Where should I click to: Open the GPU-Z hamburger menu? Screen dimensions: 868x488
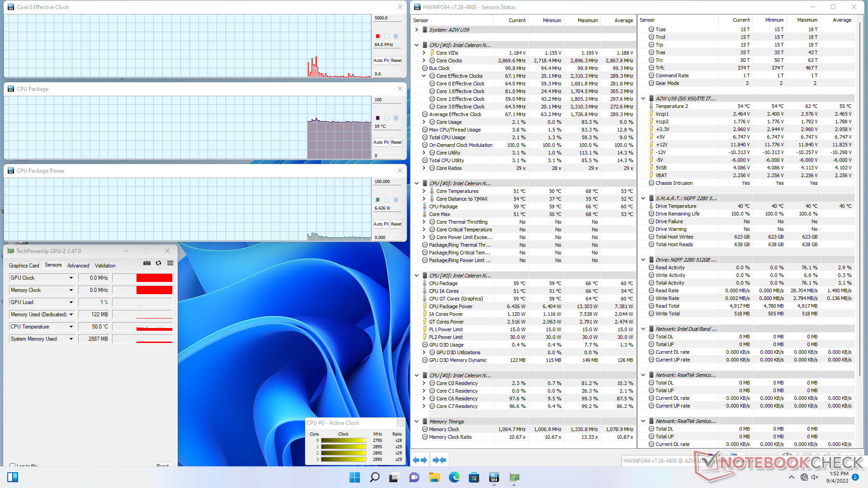[170, 263]
